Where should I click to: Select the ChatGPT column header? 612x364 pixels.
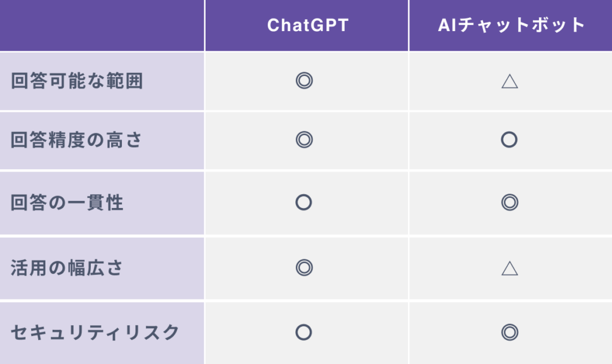click(307, 25)
